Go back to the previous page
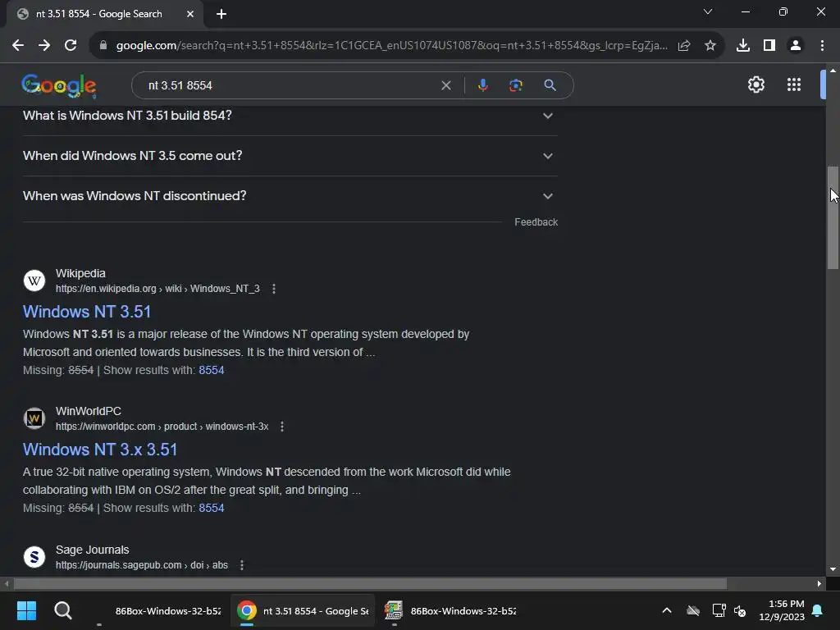The width and height of the screenshot is (840, 630). point(18,46)
